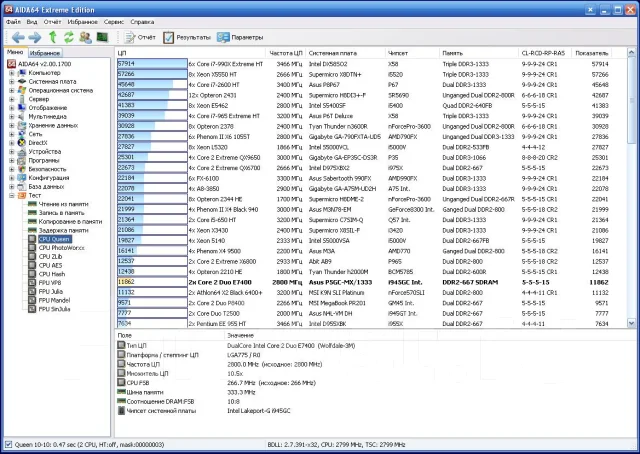Sort by Показатель column header

coord(592,53)
